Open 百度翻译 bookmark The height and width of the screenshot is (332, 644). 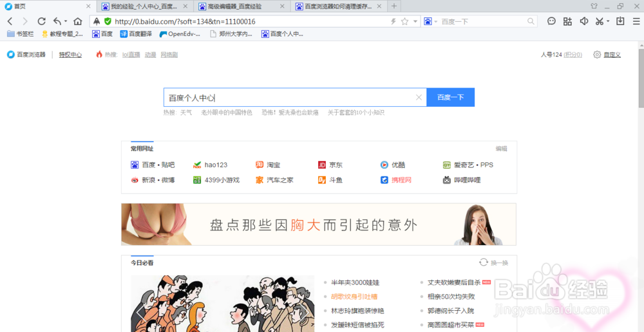(136, 34)
